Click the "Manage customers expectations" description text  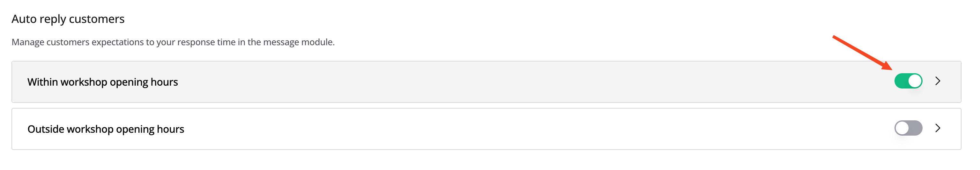coord(173,42)
